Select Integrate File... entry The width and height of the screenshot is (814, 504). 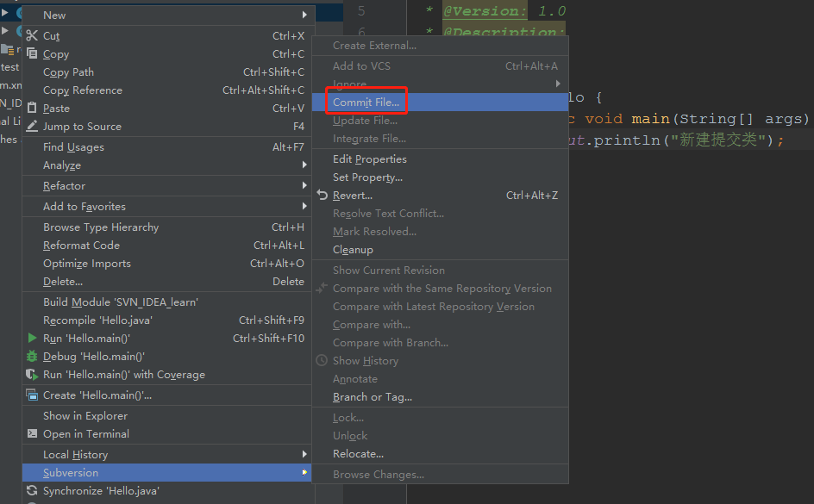click(x=441, y=139)
